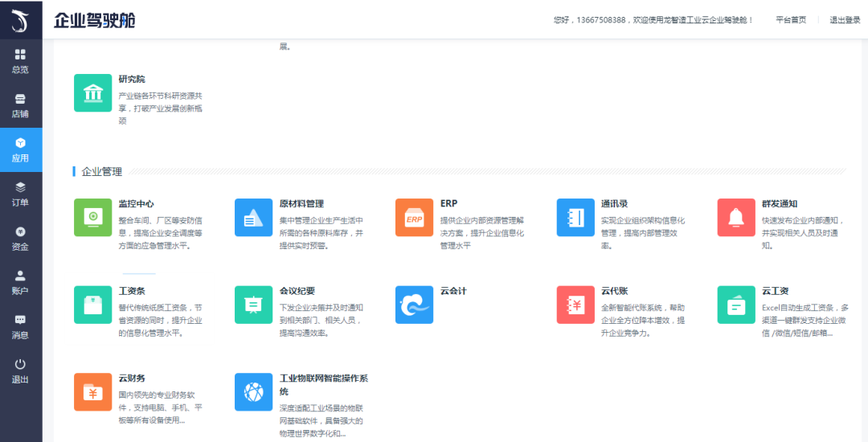Launch the 云会计 cloud icon
This screenshot has width=868, height=442.
(x=414, y=305)
